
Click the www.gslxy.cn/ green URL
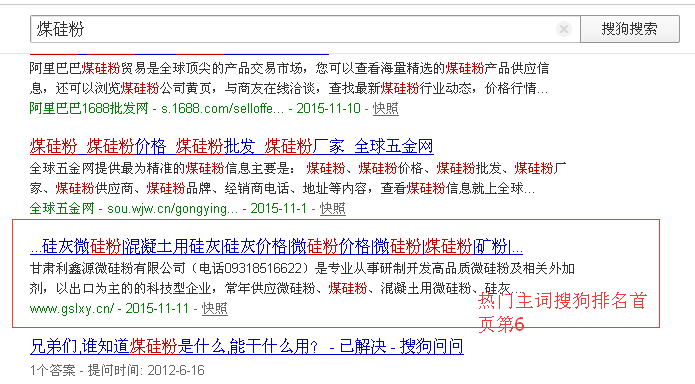click(72, 308)
